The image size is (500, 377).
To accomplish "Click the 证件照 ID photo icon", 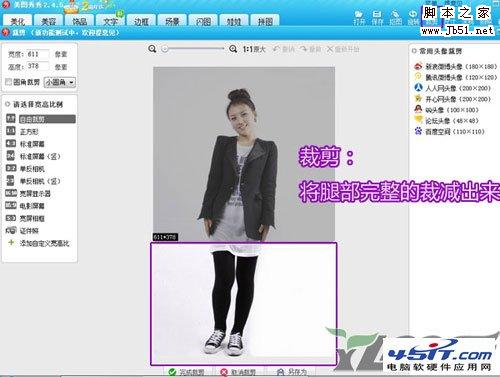I will [x=11, y=230].
